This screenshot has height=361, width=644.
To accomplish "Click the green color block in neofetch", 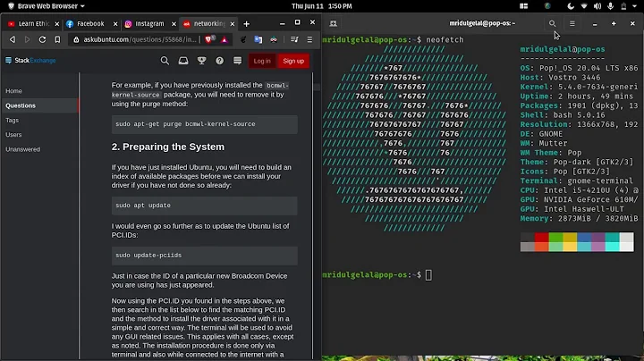I will coord(555,237).
